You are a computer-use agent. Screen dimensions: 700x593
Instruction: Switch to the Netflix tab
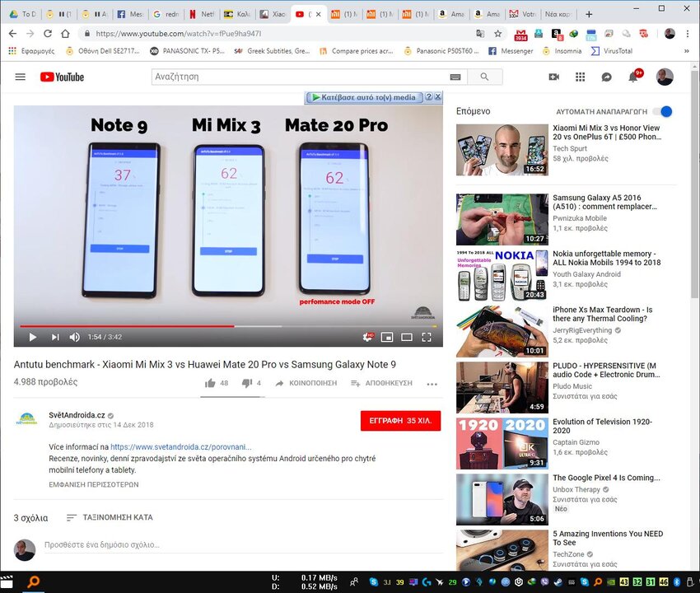tap(202, 14)
